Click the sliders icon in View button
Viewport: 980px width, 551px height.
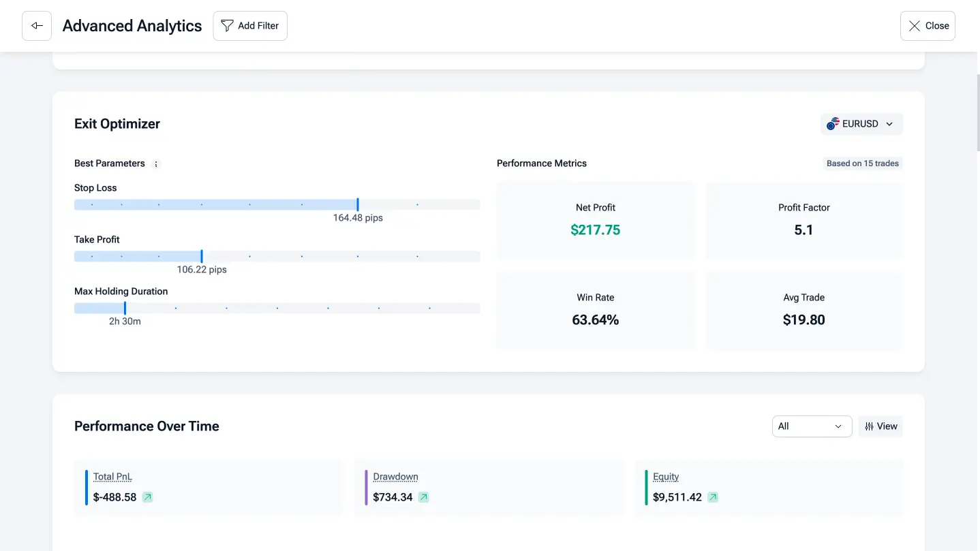coord(869,426)
